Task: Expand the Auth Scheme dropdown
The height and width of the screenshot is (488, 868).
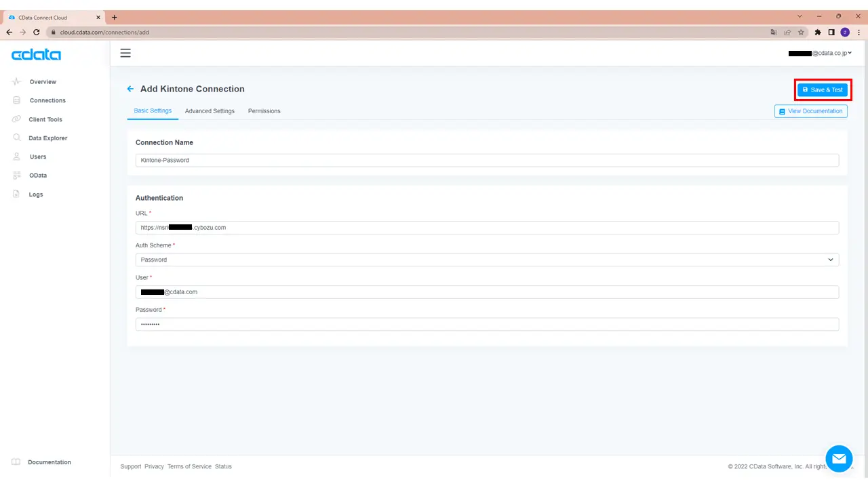Action: click(487, 260)
